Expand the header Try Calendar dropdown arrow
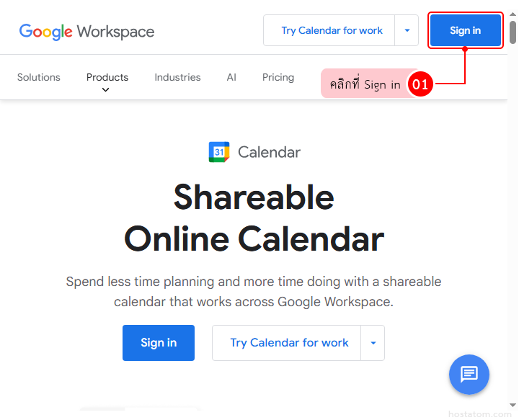Screen dimensions: 519x420 [407, 31]
